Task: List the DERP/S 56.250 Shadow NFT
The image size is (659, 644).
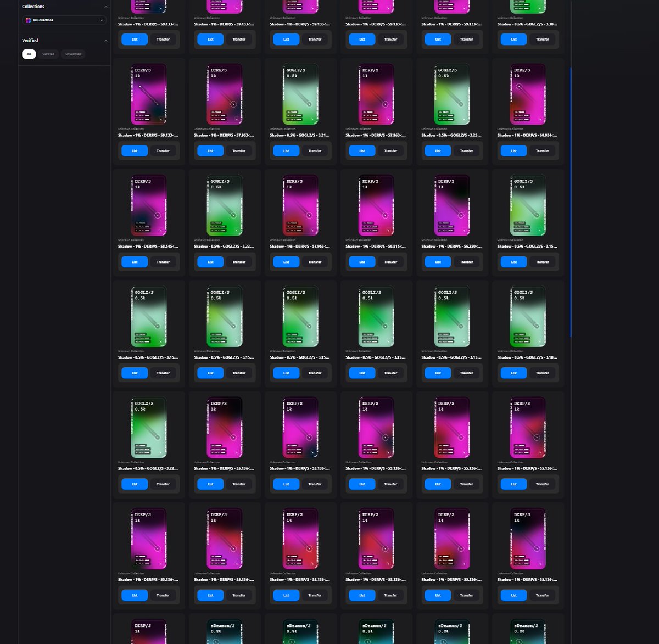Action: [x=438, y=262]
